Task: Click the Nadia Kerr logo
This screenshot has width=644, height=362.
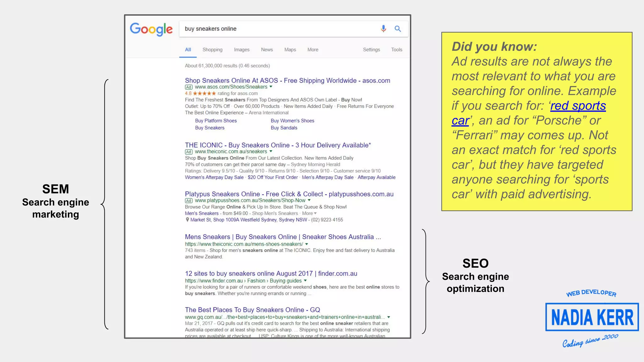Action: 592,317
